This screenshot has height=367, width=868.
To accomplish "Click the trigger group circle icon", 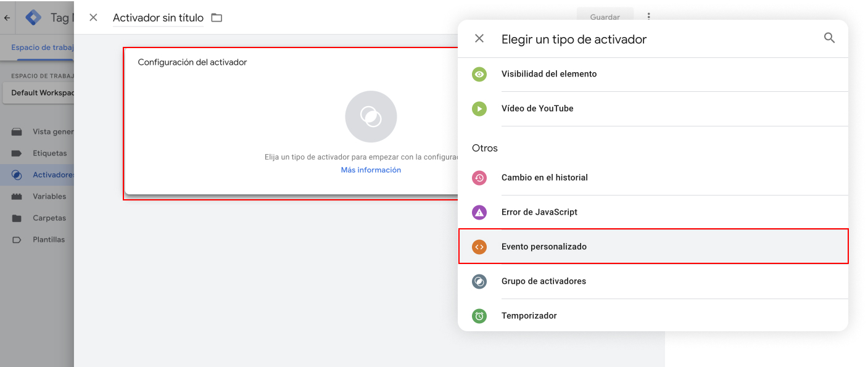I will pyautogui.click(x=479, y=281).
